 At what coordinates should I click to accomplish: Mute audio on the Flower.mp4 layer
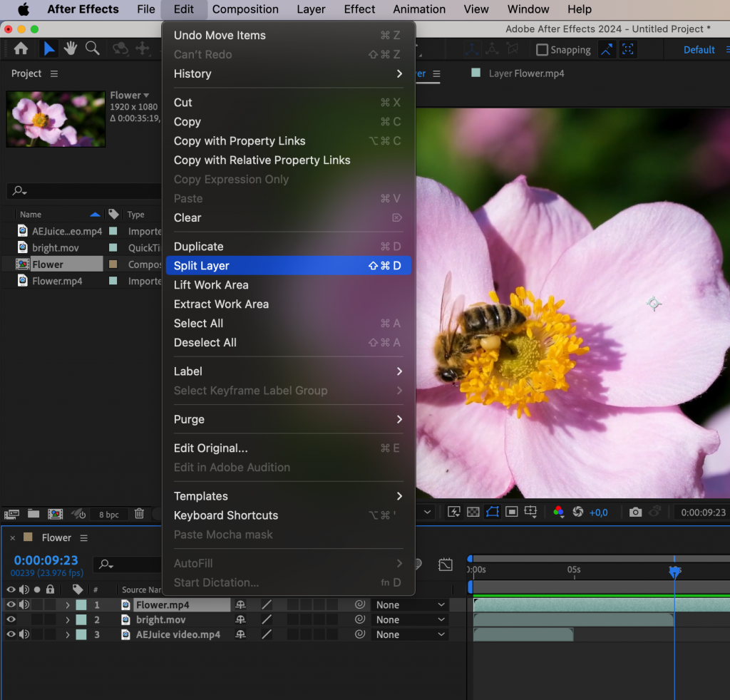[25, 603]
